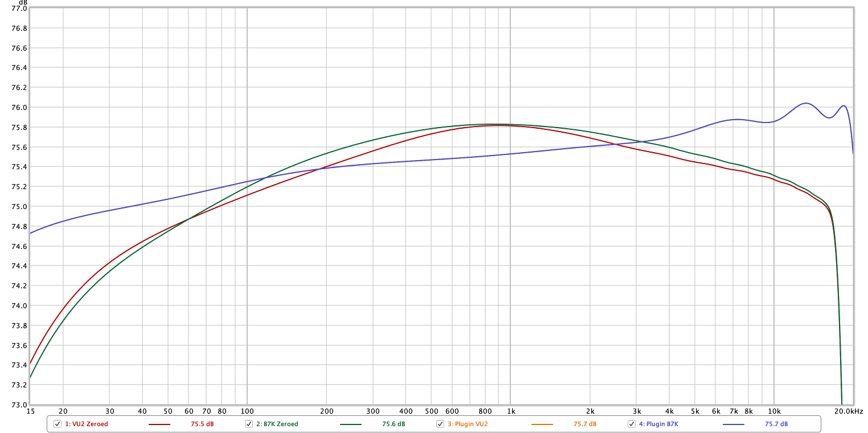Click the orange 75.7 dB Plugin VU2 readout
868x433 pixels.
pyautogui.click(x=585, y=424)
